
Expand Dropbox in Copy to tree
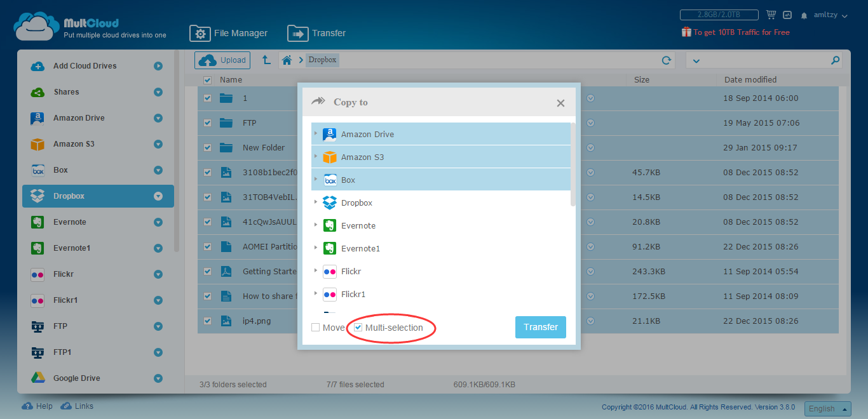pyautogui.click(x=315, y=203)
